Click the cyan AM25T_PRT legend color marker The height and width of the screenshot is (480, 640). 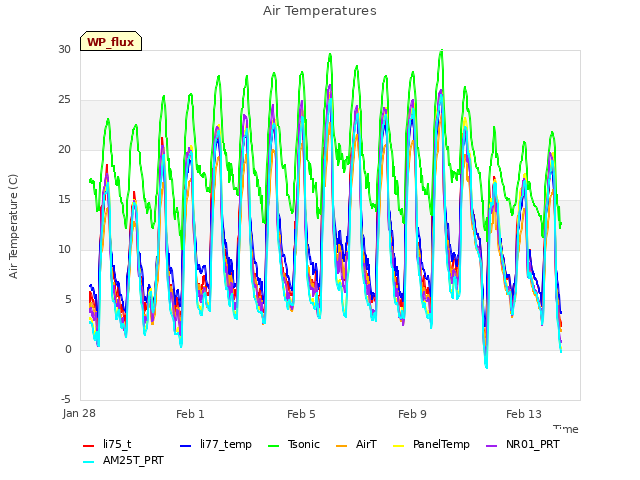89,462
